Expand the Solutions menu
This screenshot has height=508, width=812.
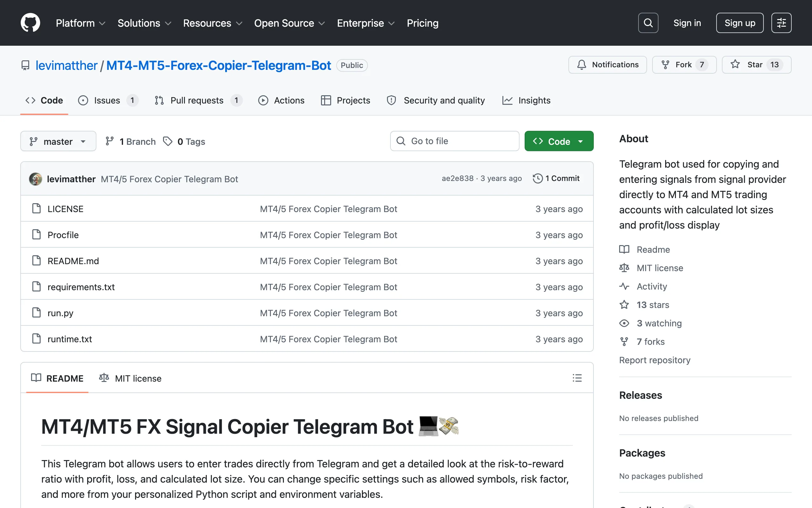tap(144, 23)
